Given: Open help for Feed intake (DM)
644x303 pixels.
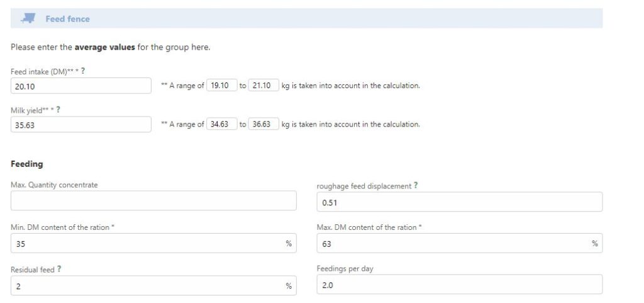Looking at the screenshot, I should 83,71.
